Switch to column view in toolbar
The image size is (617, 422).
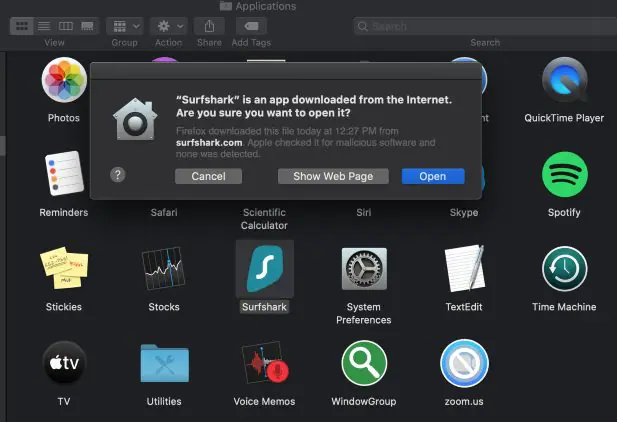click(66, 26)
